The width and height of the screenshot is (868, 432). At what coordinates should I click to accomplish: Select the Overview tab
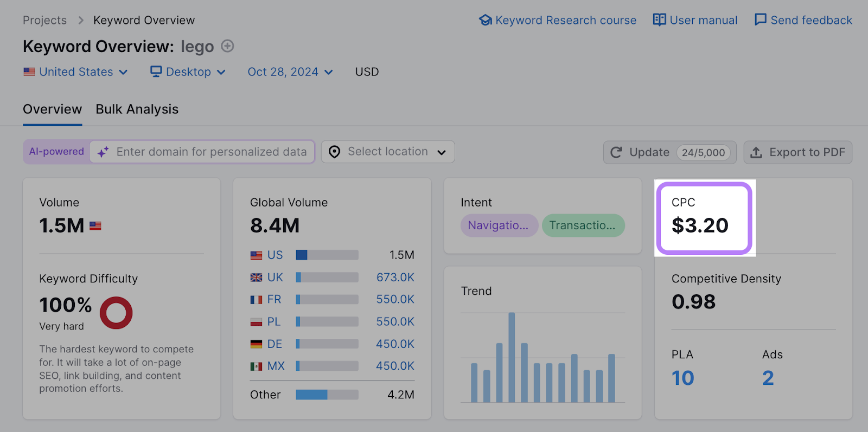[53, 109]
